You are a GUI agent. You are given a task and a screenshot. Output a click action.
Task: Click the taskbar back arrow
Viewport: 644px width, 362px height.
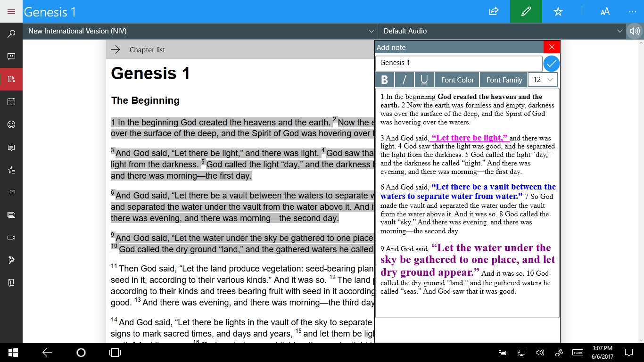[x=47, y=352]
